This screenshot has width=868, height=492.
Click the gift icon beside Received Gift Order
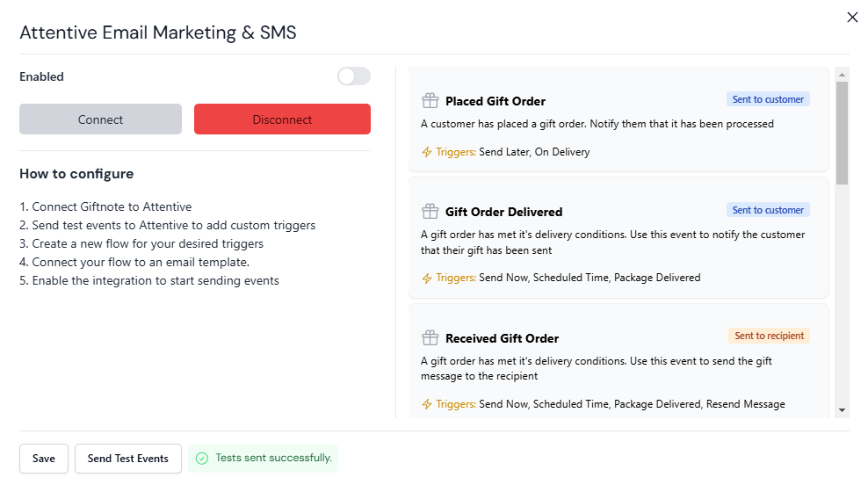[x=430, y=337]
